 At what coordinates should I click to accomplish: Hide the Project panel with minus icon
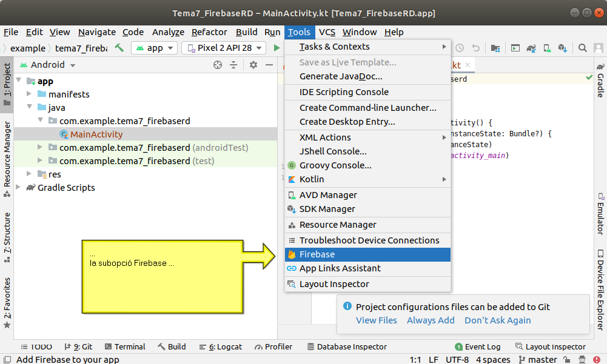[269, 65]
